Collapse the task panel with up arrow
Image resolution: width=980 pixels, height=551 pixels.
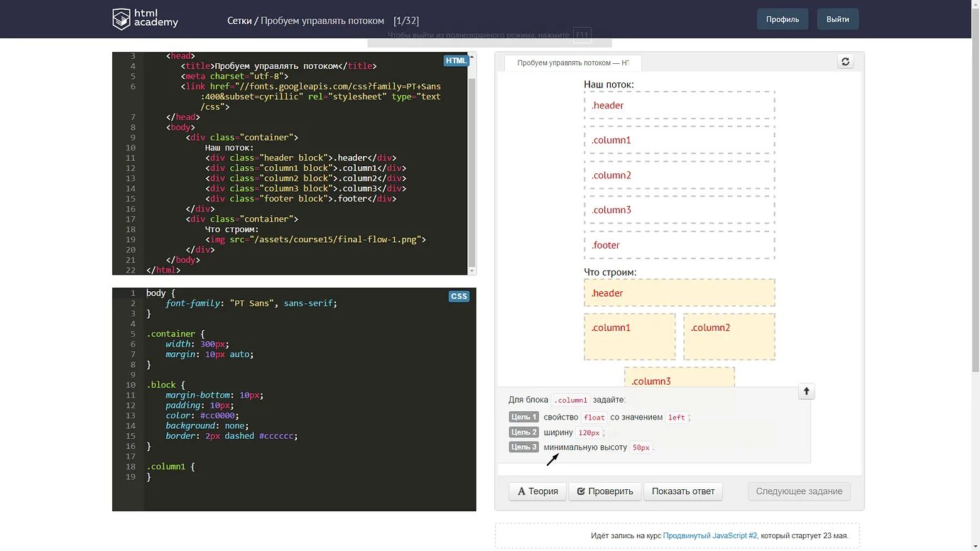[806, 391]
